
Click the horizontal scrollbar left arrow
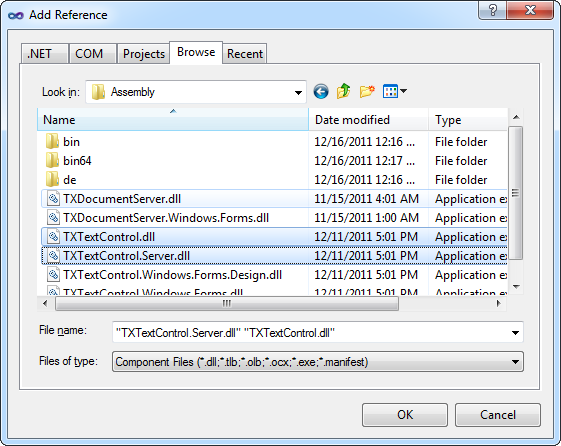(45, 303)
